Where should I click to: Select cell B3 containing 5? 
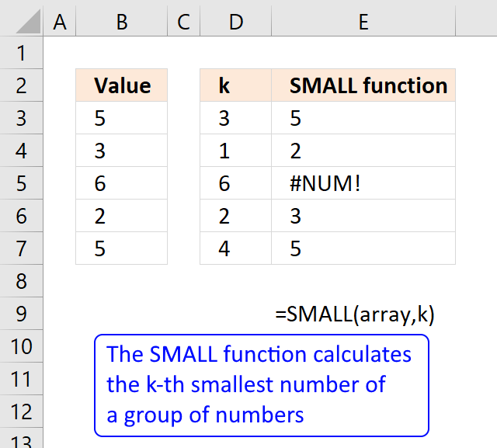pyautogui.click(x=122, y=118)
